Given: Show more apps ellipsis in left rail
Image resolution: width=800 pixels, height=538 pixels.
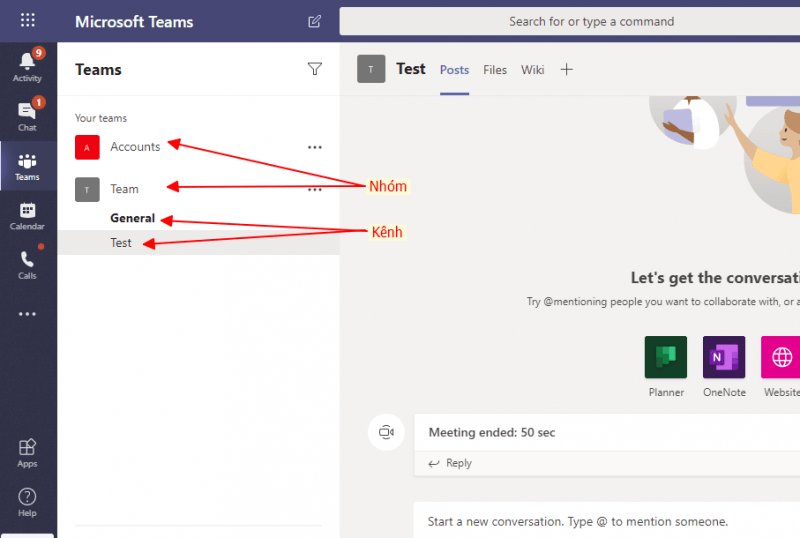Looking at the screenshot, I should coord(28,314).
